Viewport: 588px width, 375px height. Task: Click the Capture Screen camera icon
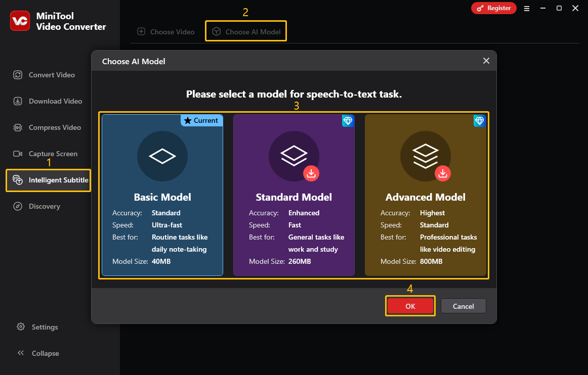pos(18,154)
